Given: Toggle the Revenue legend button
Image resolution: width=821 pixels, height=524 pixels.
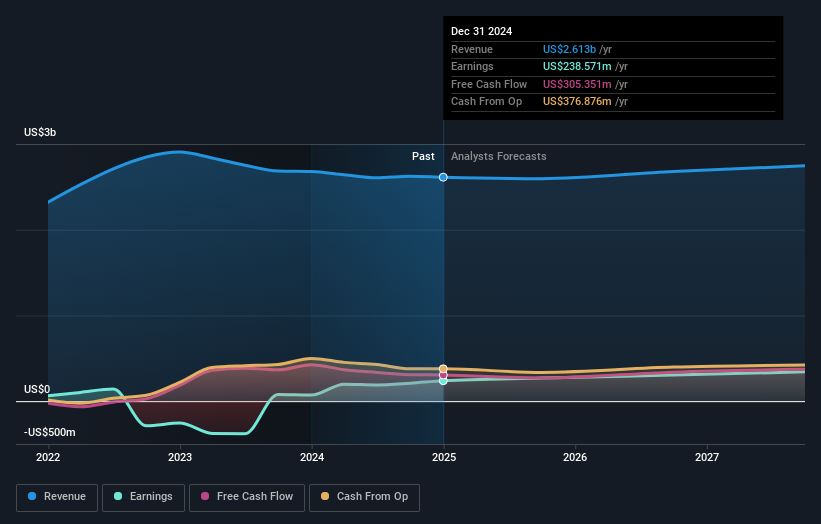Looking at the screenshot, I should pos(57,497).
